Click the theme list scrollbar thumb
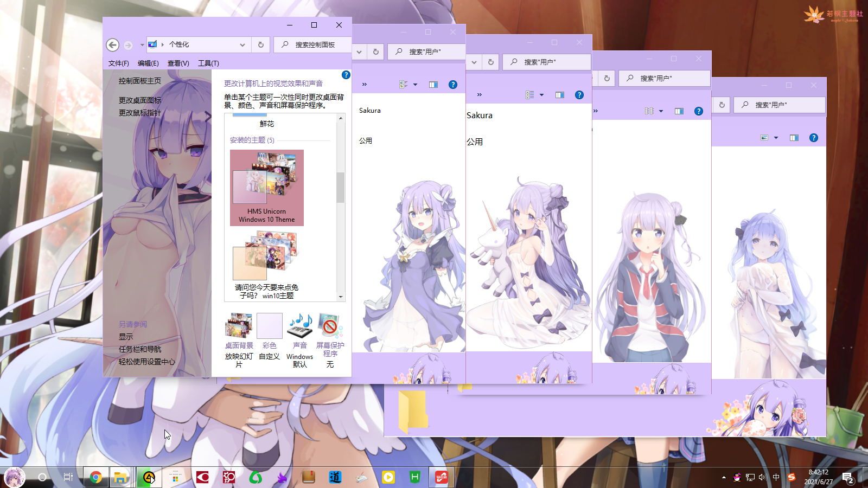Image resolution: width=868 pixels, height=488 pixels. point(341,188)
